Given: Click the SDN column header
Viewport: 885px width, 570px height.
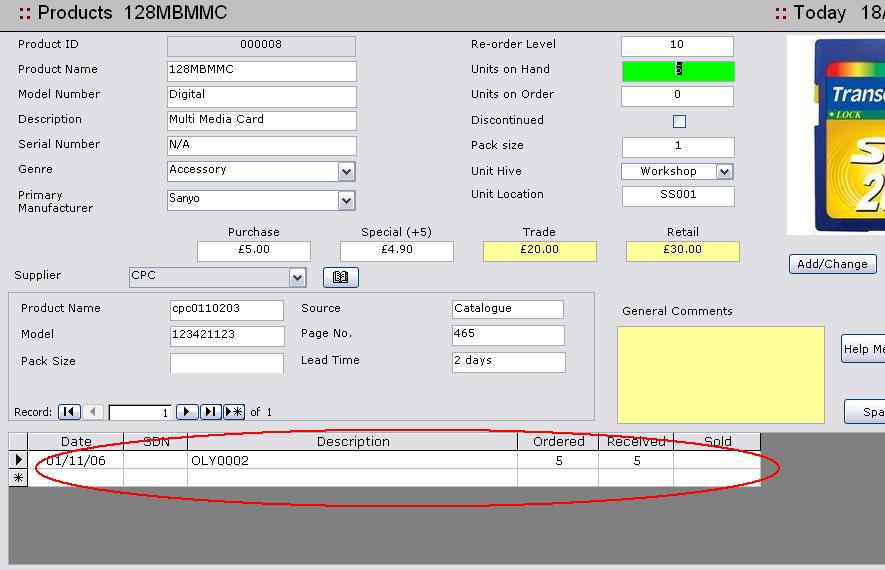Looking at the screenshot, I should (156, 441).
